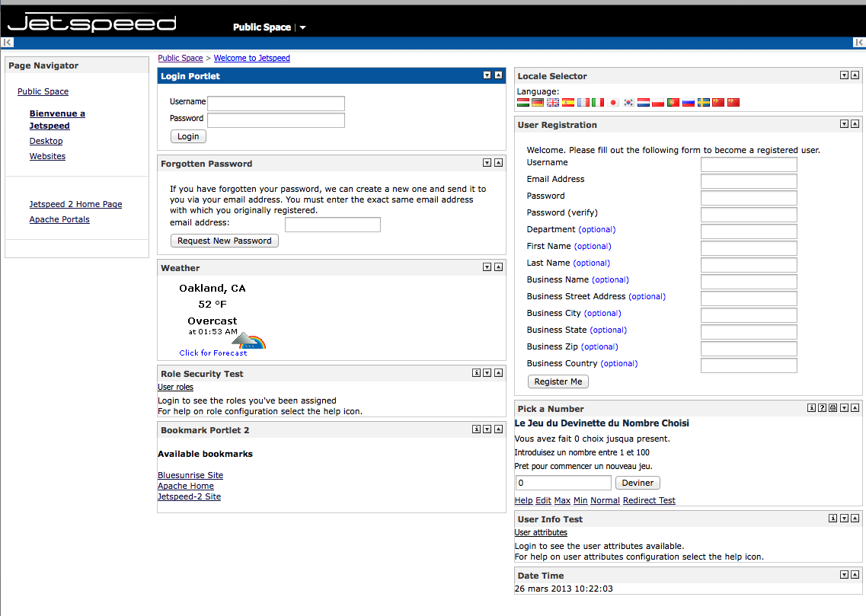Select the German flag language

click(x=538, y=103)
